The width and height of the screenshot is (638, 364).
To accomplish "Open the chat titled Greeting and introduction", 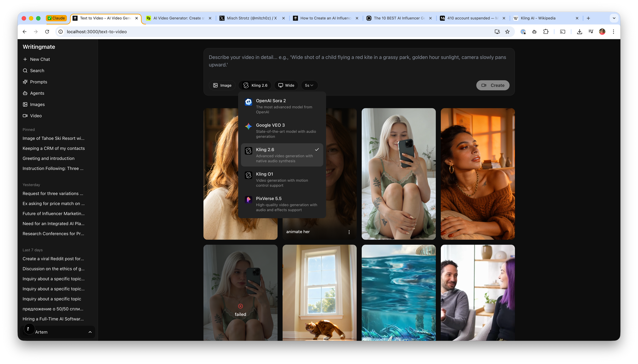I will pyautogui.click(x=48, y=158).
